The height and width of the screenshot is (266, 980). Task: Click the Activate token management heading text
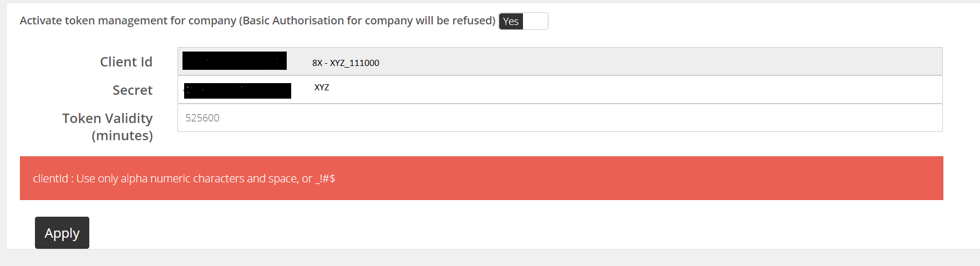(x=128, y=21)
